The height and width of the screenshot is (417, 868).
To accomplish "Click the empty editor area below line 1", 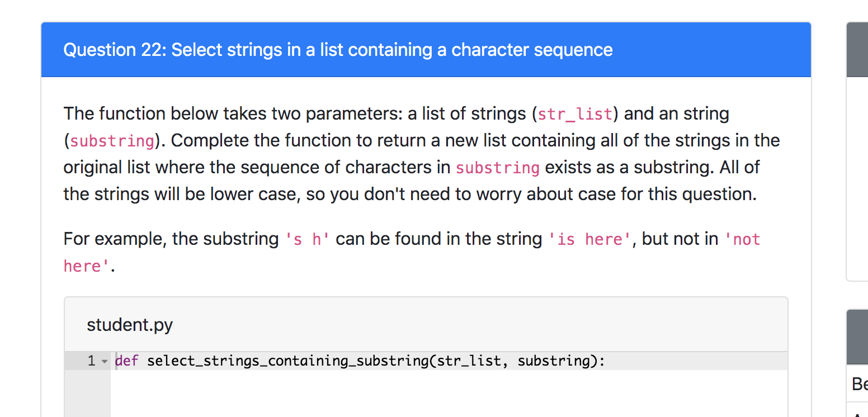I will point(391,397).
